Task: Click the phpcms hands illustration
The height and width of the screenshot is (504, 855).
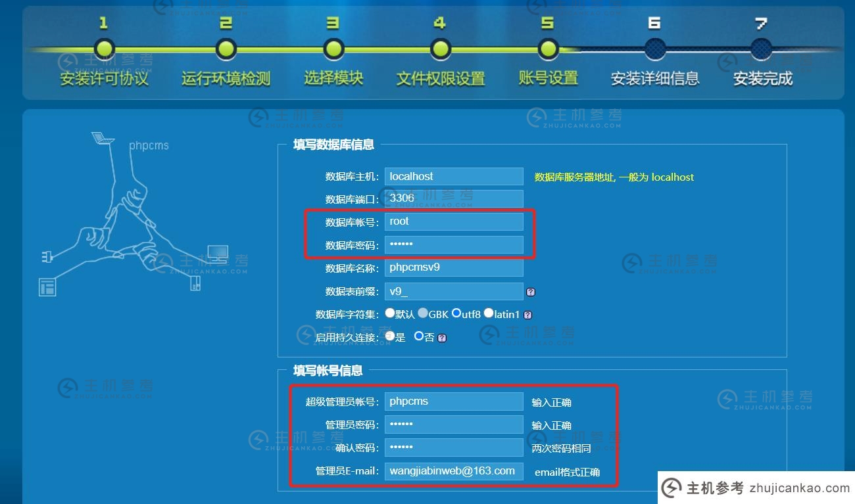Action: 134,214
